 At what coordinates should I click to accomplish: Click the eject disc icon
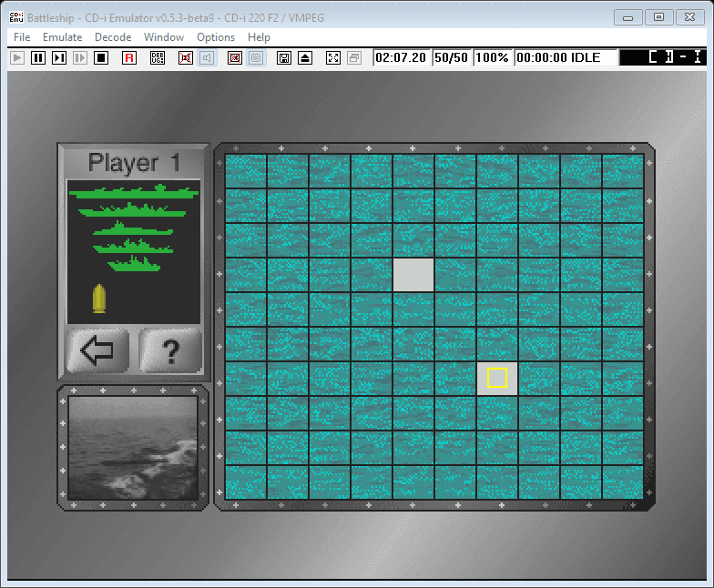click(x=305, y=57)
